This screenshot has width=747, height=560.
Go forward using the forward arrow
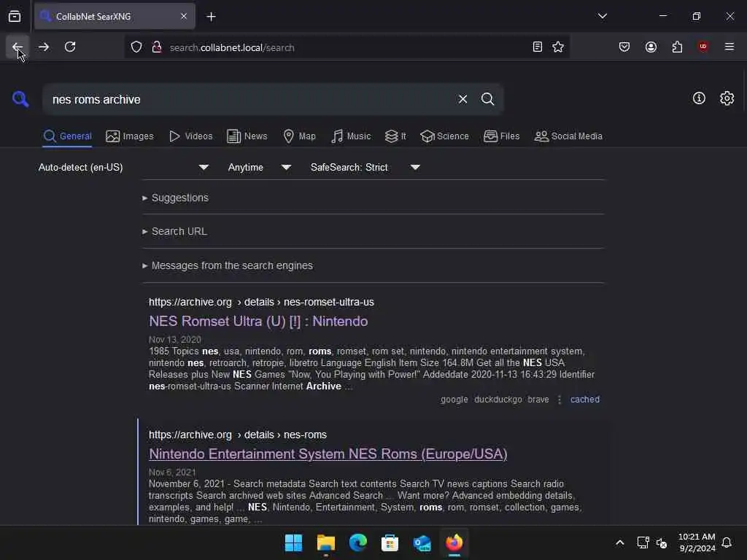(x=43, y=47)
